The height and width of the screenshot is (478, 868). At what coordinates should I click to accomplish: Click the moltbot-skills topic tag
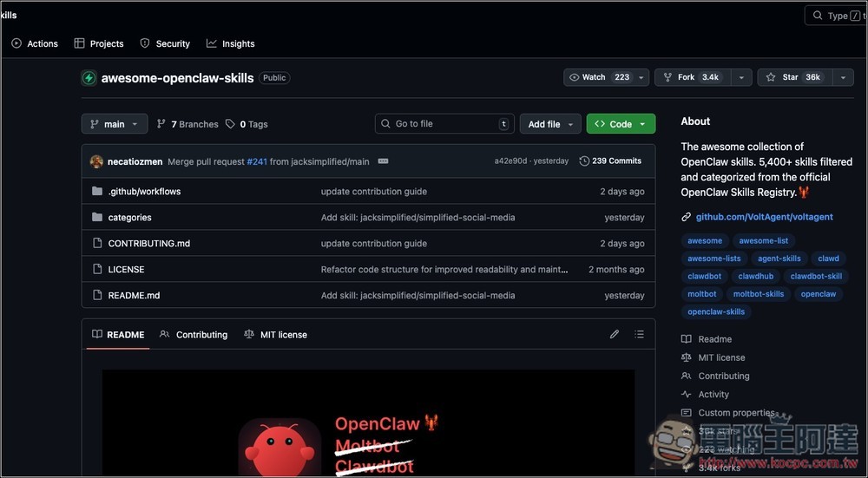759,294
